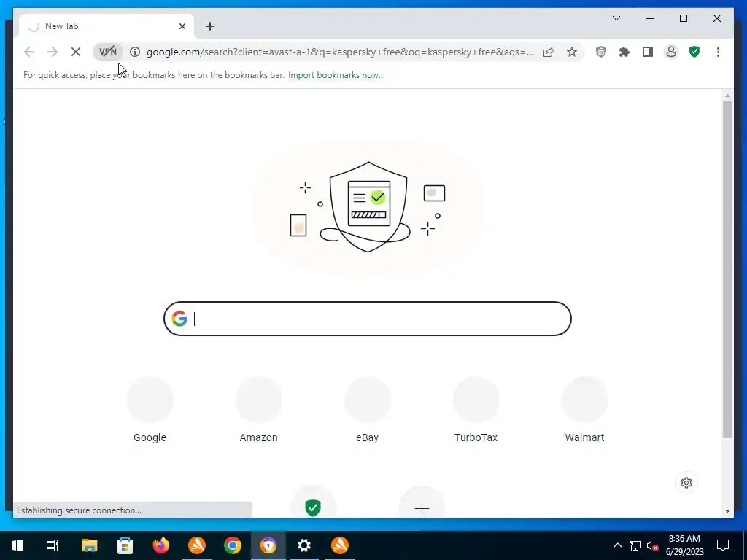Launch Firefox from taskbar
The height and width of the screenshot is (560, 747).
161,545
